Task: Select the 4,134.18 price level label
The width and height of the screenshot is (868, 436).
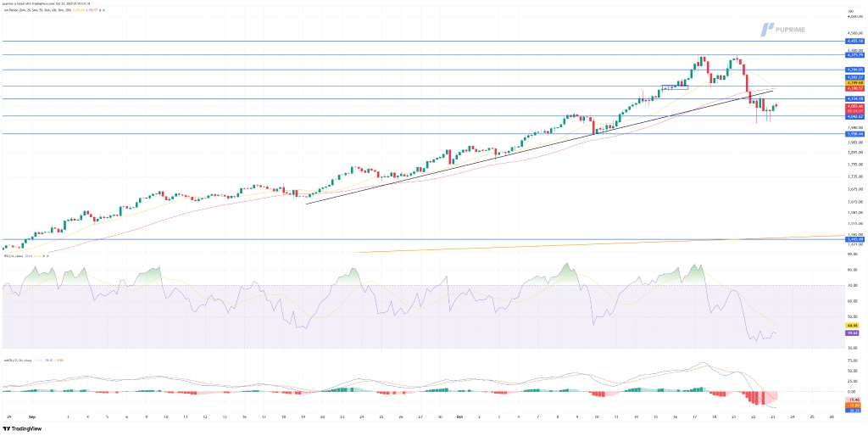Action: click(x=854, y=98)
